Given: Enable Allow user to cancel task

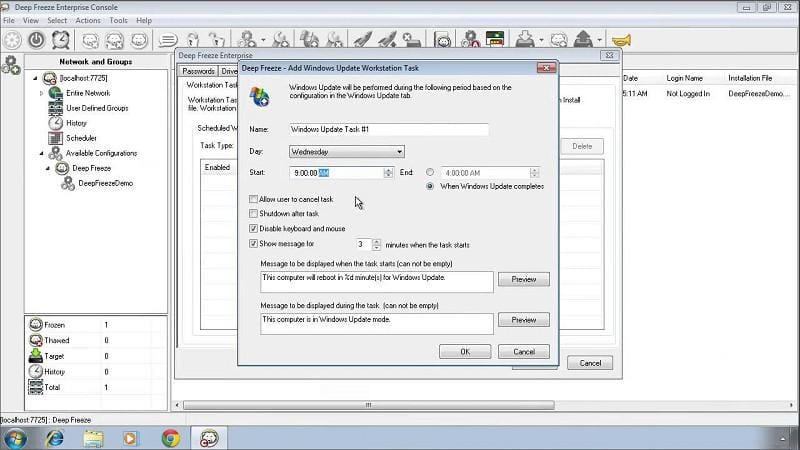Looking at the screenshot, I should (x=253, y=200).
